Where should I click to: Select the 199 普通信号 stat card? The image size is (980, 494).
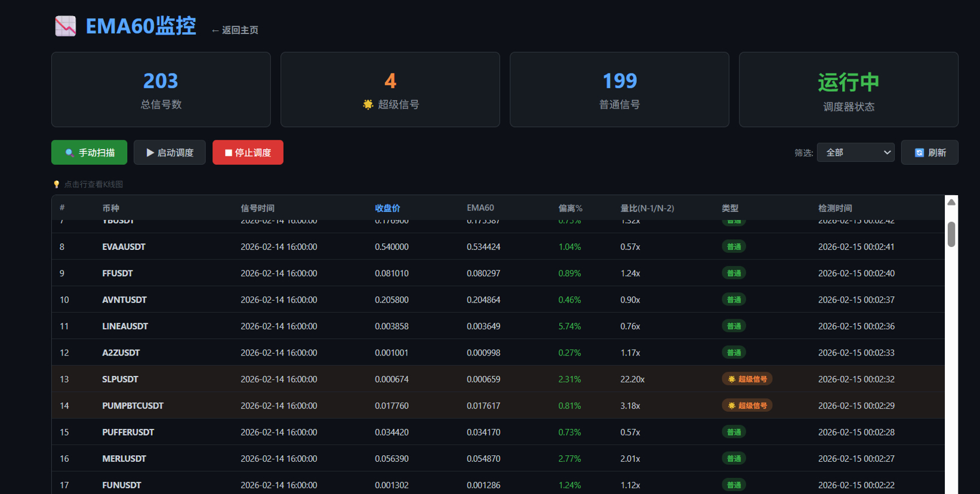(619, 89)
